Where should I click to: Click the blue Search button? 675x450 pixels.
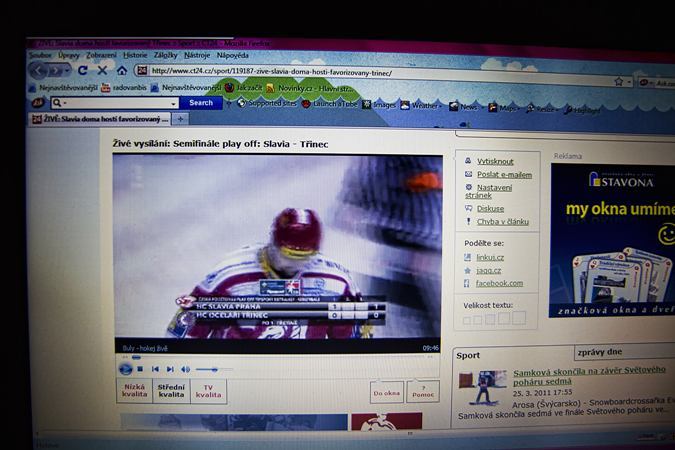(201, 103)
